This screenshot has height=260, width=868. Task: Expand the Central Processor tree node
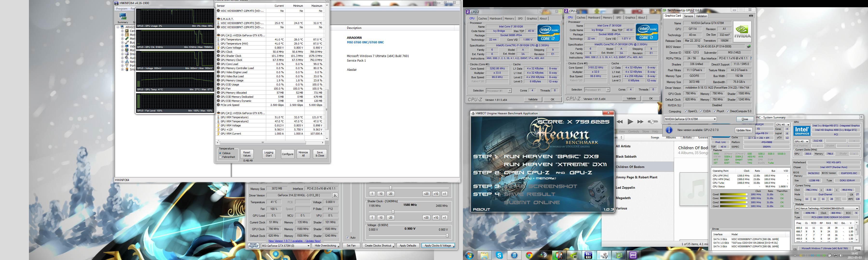click(122, 31)
